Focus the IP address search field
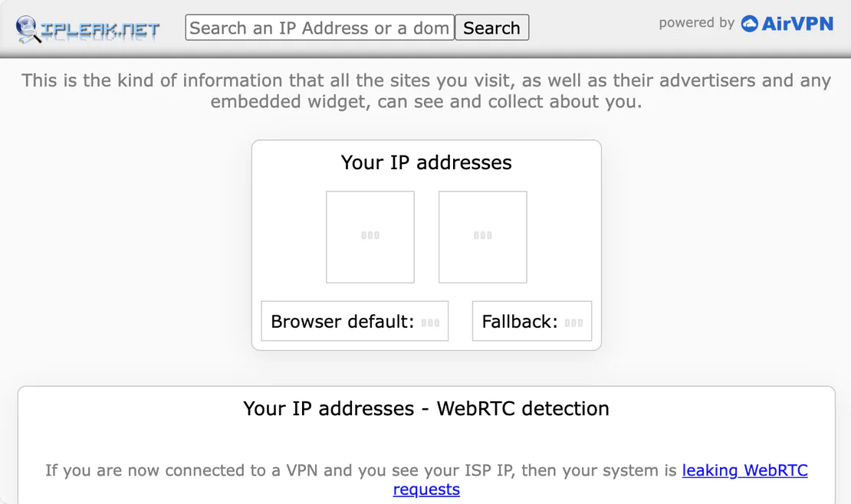851x504 pixels. (x=320, y=28)
